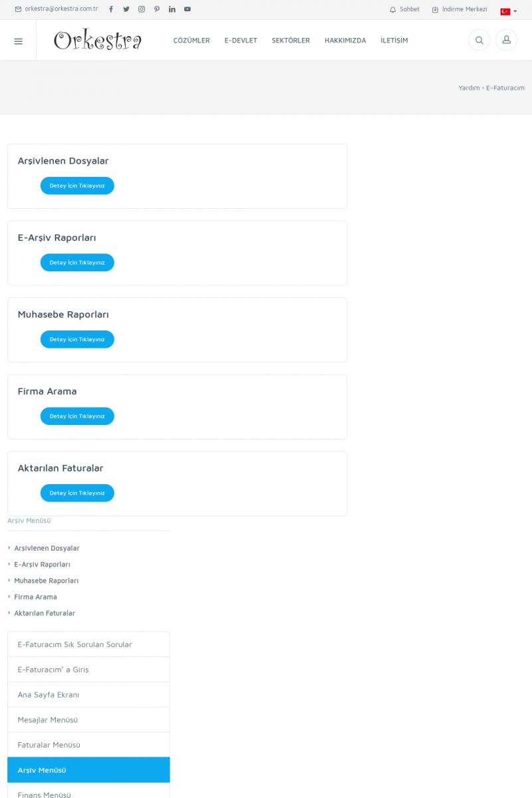Click the YouTube icon

188,9
